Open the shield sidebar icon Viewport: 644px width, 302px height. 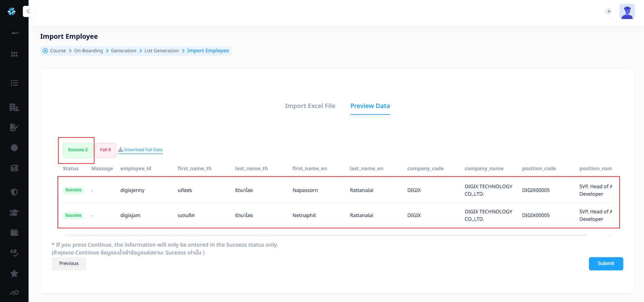tap(14, 192)
